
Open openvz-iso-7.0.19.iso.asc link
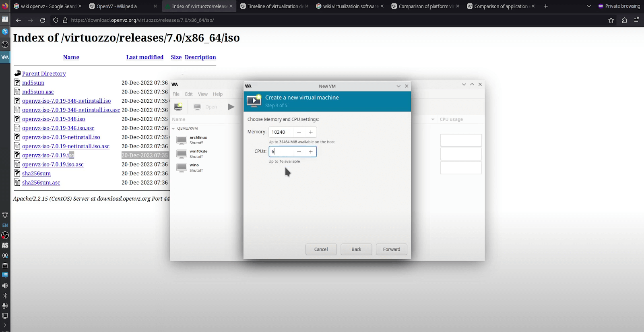click(53, 165)
